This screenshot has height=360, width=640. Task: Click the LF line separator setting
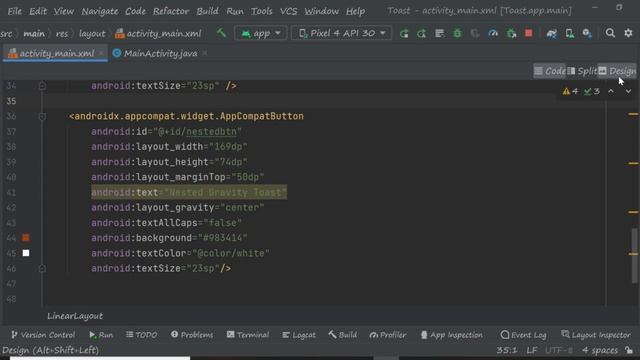(x=532, y=350)
